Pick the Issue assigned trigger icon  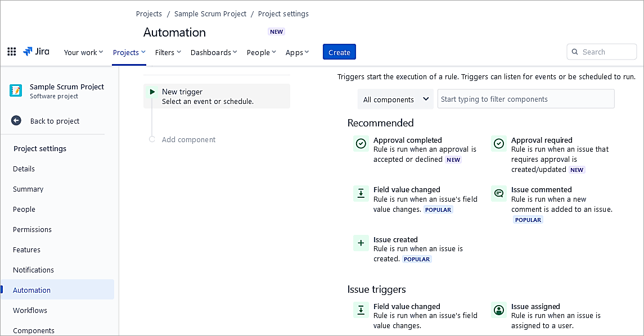[498, 310]
